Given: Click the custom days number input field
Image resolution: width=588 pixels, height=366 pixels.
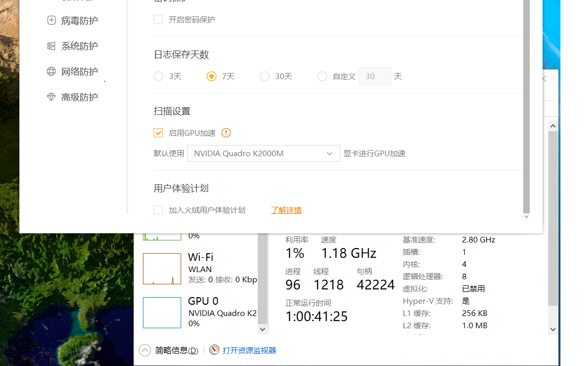Looking at the screenshot, I should click(x=375, y=77).
